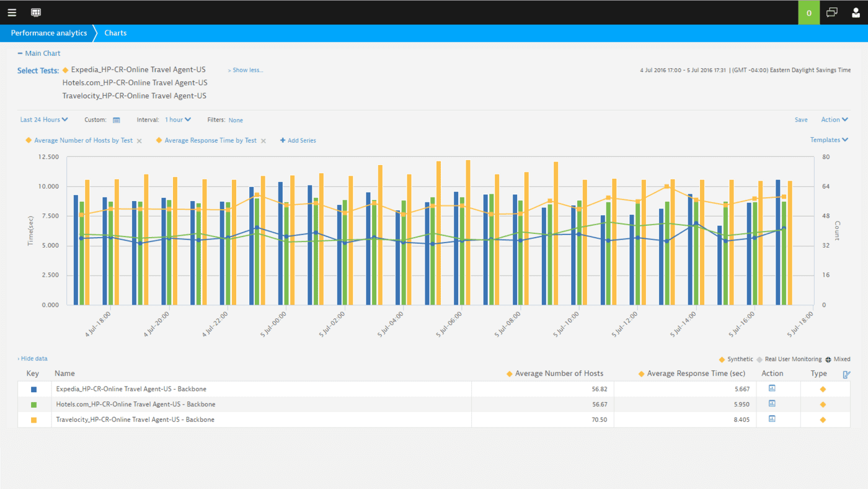
Task: Open the Interval dropdown set to 1 hour
Action: tap(178, 119)
